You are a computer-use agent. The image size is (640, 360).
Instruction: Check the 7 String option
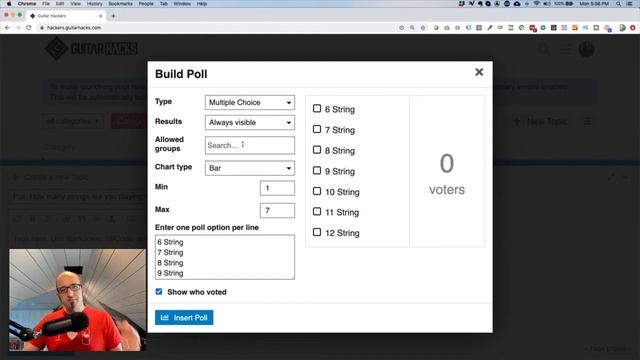click(317, 129)
